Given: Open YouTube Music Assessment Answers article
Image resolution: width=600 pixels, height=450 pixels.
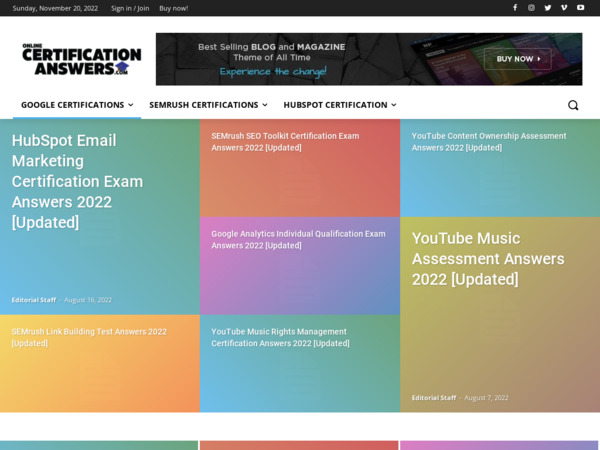Looking at the screenshot, I should click(488, 259).
